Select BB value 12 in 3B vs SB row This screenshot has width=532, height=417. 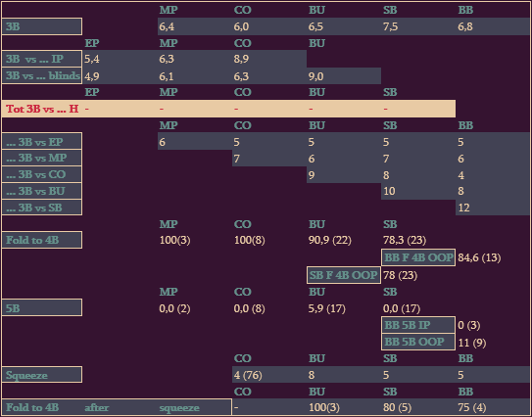coord(463,208)
